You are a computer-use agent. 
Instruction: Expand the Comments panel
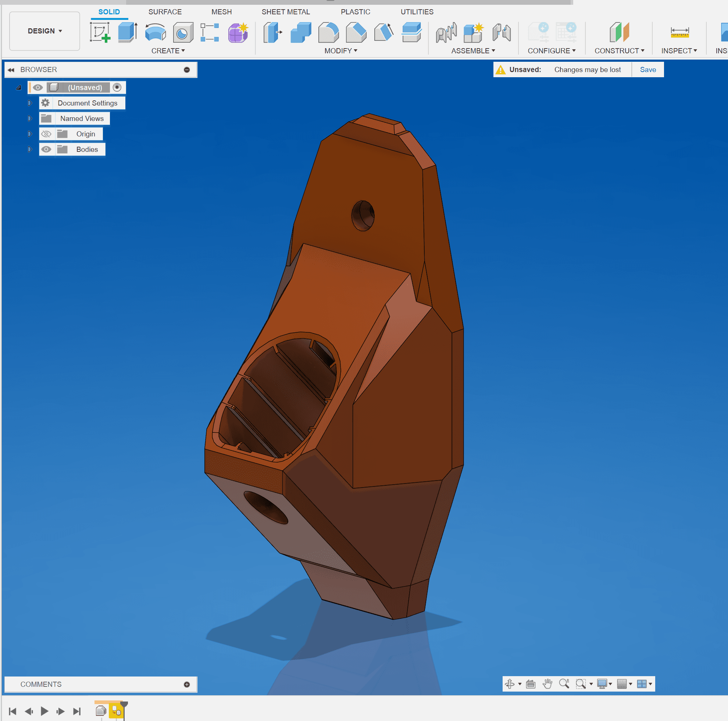(187, 685)
